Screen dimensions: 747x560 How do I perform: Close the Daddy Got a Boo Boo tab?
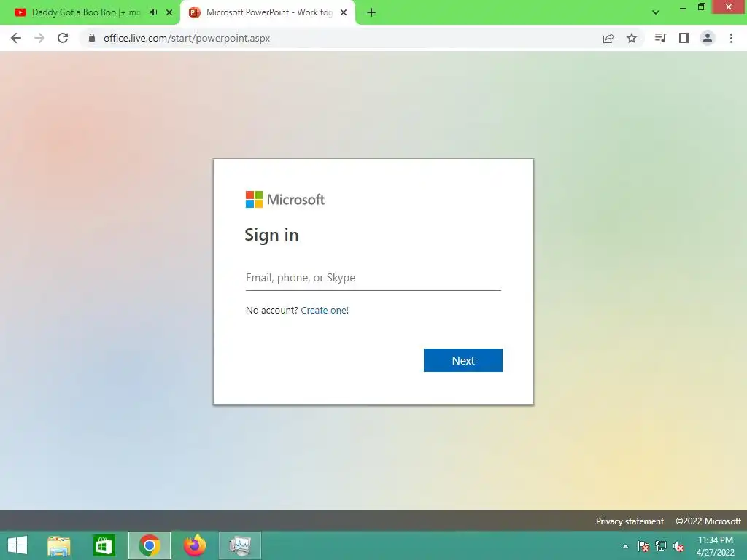[169, 12]
